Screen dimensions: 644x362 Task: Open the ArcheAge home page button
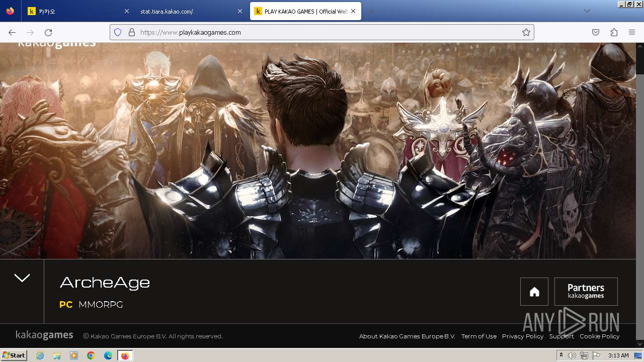tap(534, 292)
